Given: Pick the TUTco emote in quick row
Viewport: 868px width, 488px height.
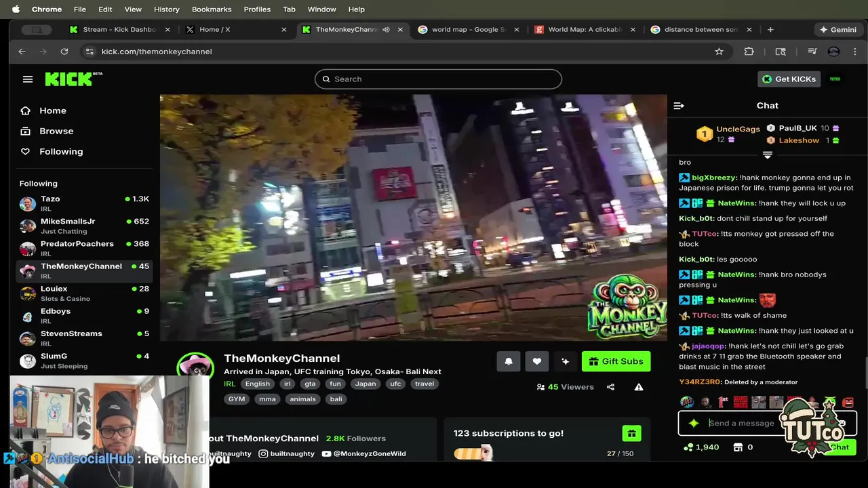Looking at the screenshot, I should click(x=687, y=402).
